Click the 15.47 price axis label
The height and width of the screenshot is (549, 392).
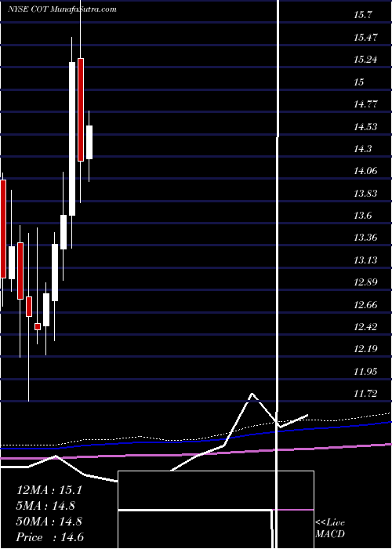tap(366, 38)
